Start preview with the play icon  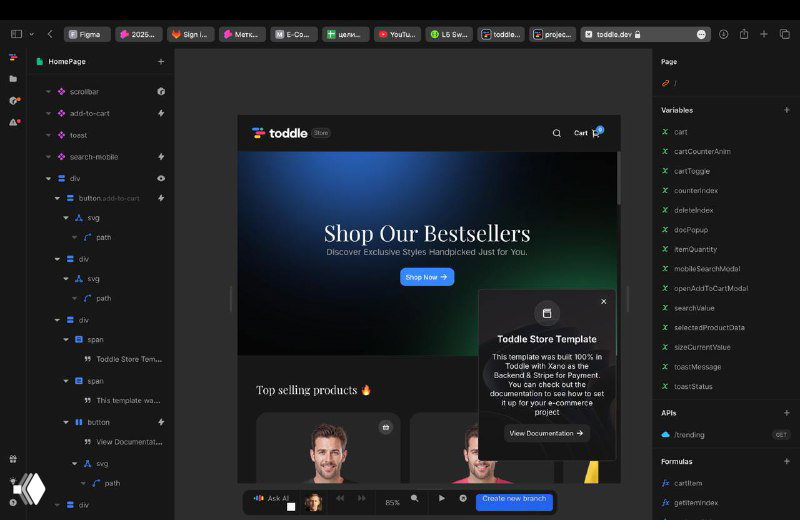(x=442, y=498)
